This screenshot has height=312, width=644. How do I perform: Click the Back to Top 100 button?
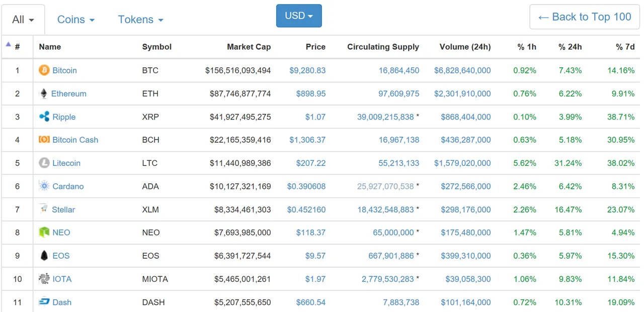pyautogui.click(x=585, y=17)
